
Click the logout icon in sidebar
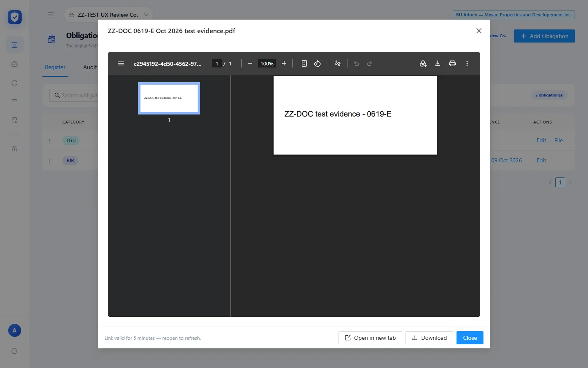coord(15,351)
